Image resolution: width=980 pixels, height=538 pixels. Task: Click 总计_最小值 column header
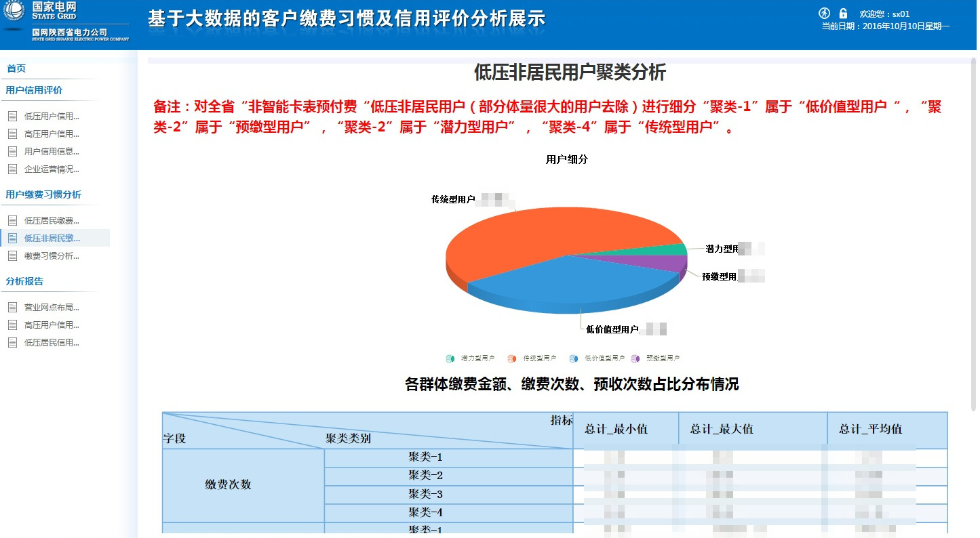coord(625,430)
